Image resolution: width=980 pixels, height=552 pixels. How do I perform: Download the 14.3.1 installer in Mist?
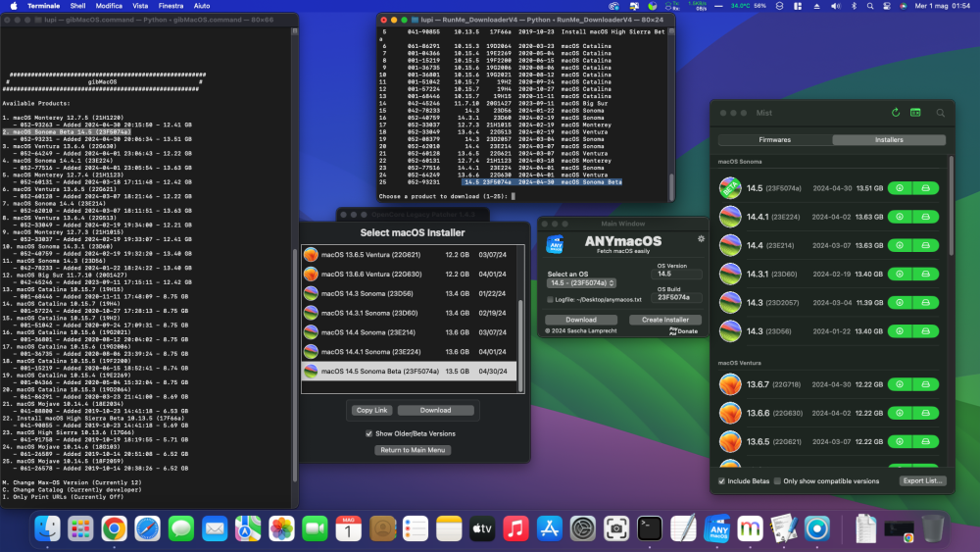(x=900, y=274)
